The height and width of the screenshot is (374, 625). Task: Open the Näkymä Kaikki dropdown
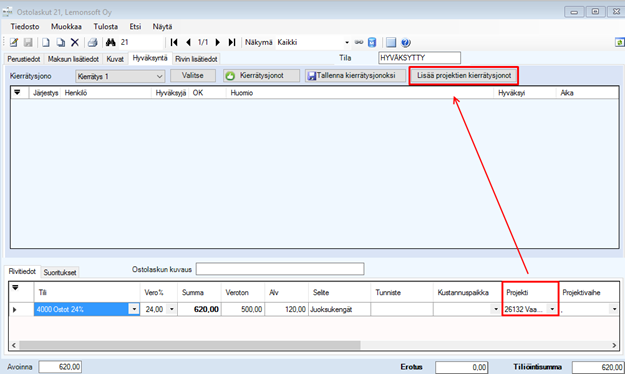347,42
